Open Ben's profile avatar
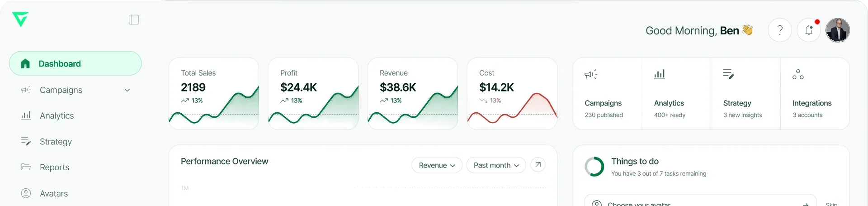Viewport: 868px width, 206px height. pyautogui.click(x=838, y=30)
